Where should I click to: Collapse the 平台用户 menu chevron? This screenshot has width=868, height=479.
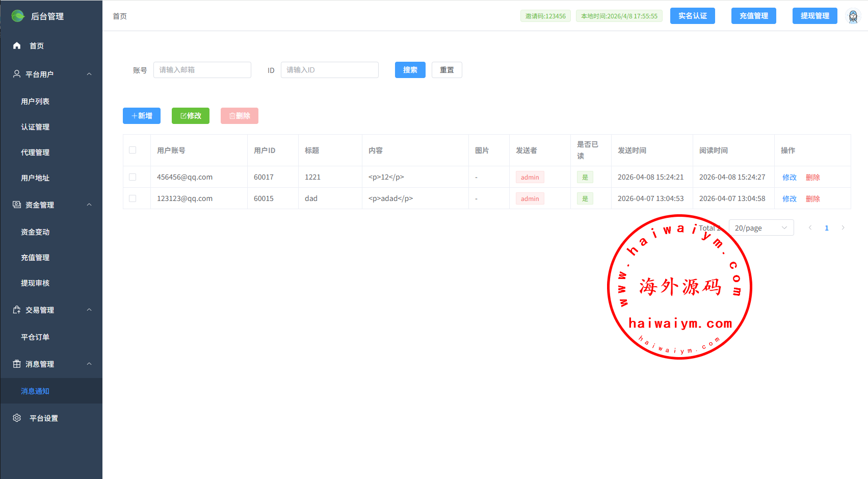point(89,74)
